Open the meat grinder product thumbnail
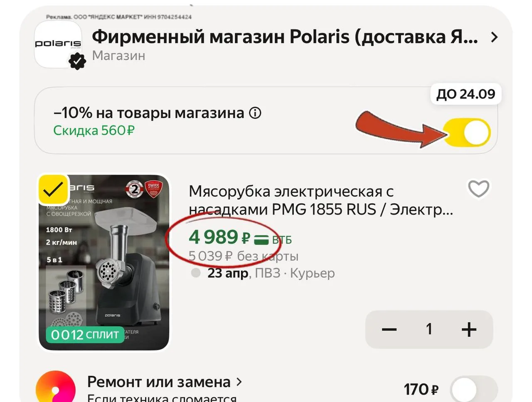 [x=104, y=262]
